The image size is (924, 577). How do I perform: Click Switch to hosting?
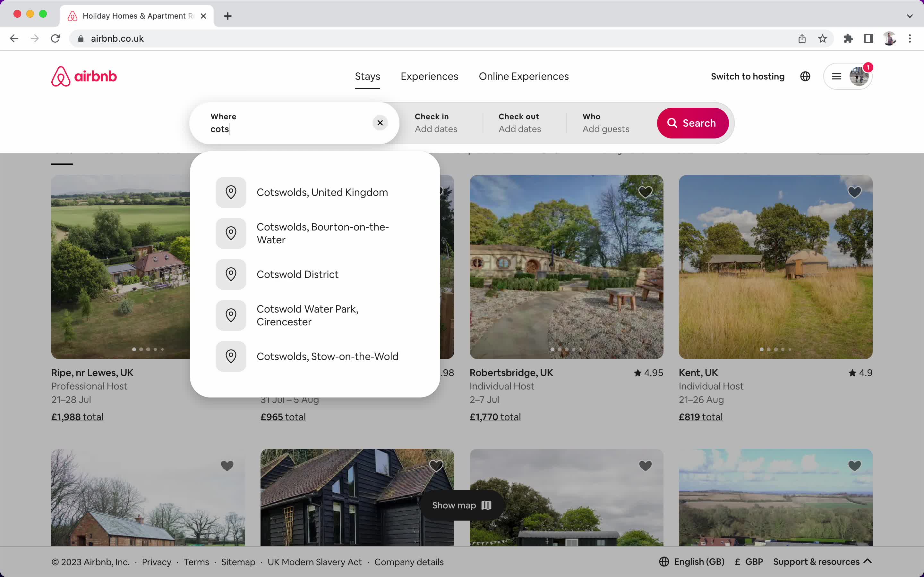(x=747, y=76)
